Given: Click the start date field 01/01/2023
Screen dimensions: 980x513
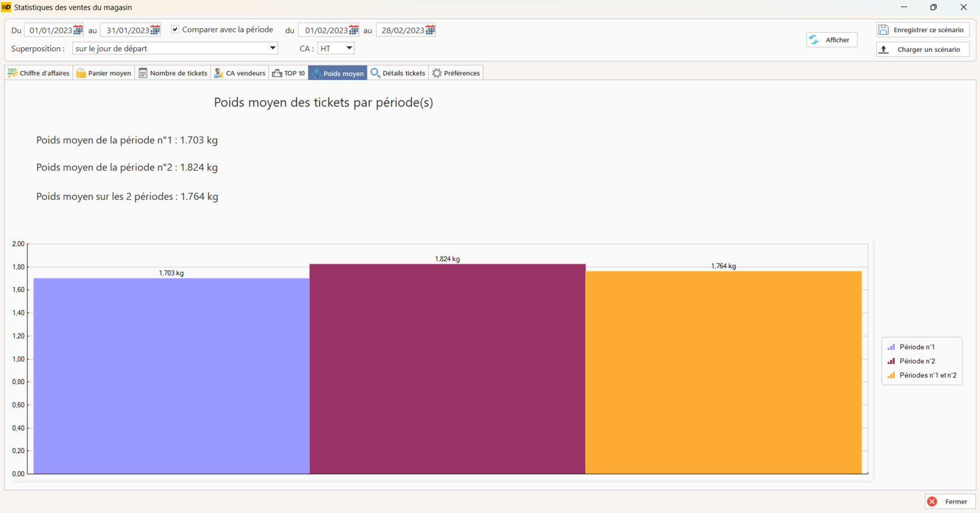Looking at the screenshot, I should click(x=50, y=30).
